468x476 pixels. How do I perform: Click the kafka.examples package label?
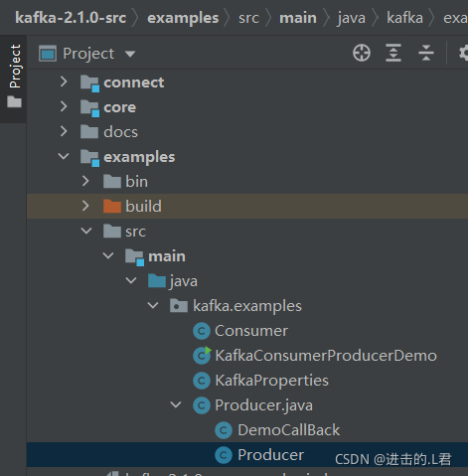pyautogui.click(x=247, y=306)
